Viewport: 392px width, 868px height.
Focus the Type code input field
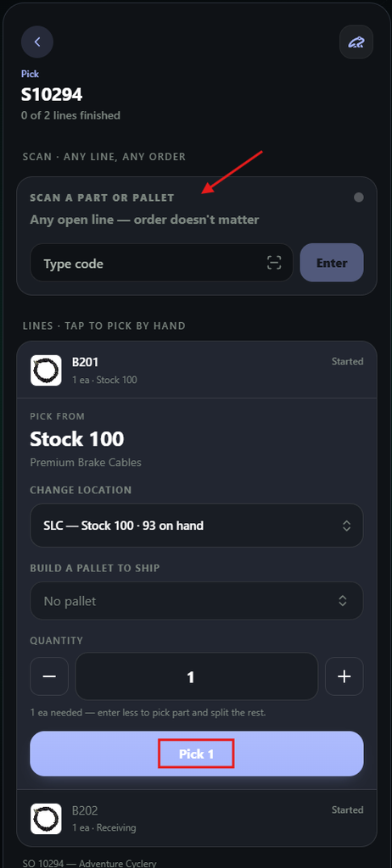pyautogui.click(x=161, y=263)
